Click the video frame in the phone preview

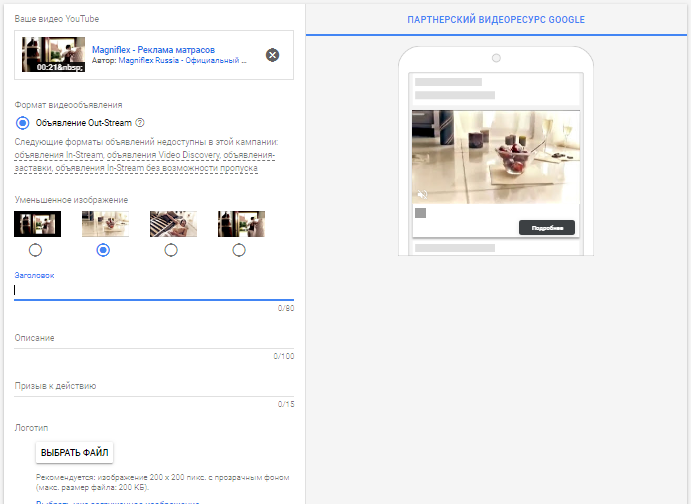click(496, 157)
